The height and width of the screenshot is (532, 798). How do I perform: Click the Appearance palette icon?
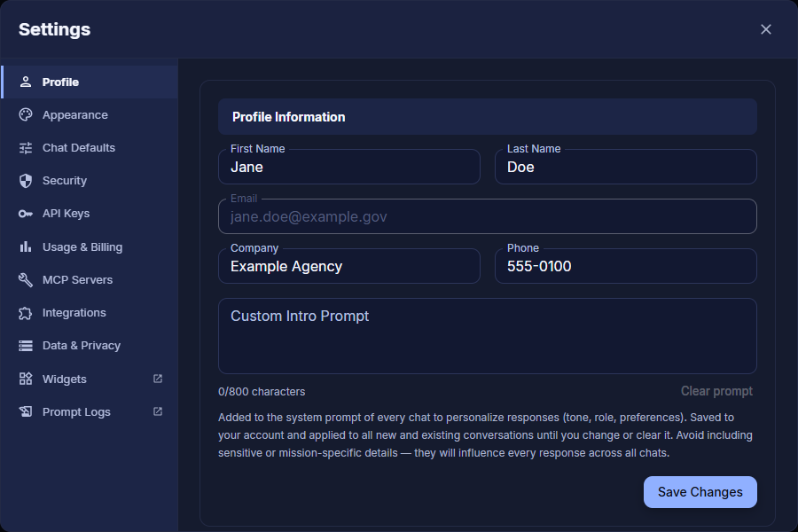[26, 114]
